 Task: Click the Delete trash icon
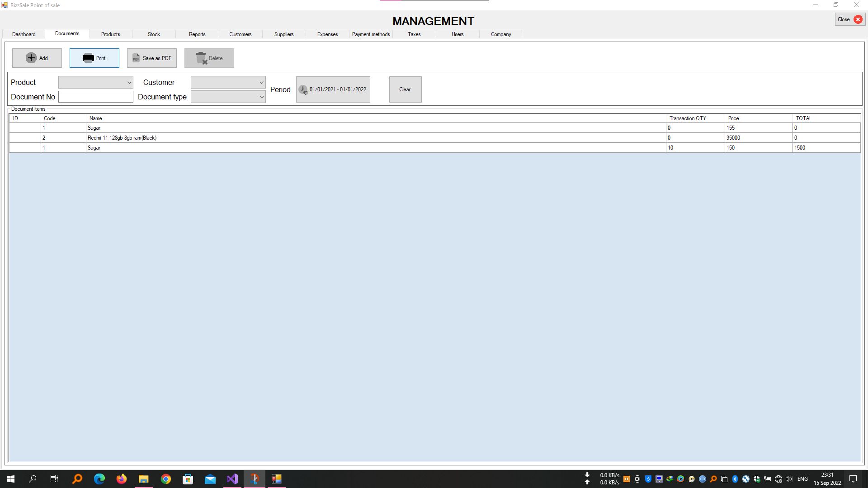point(201,58)
